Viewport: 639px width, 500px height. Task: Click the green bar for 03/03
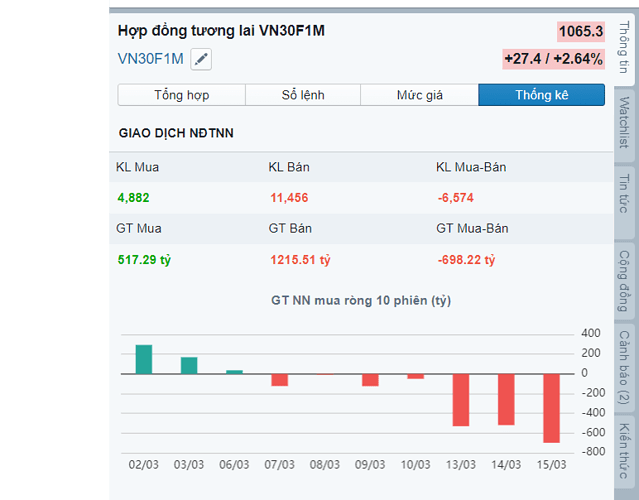coord(189,366)
